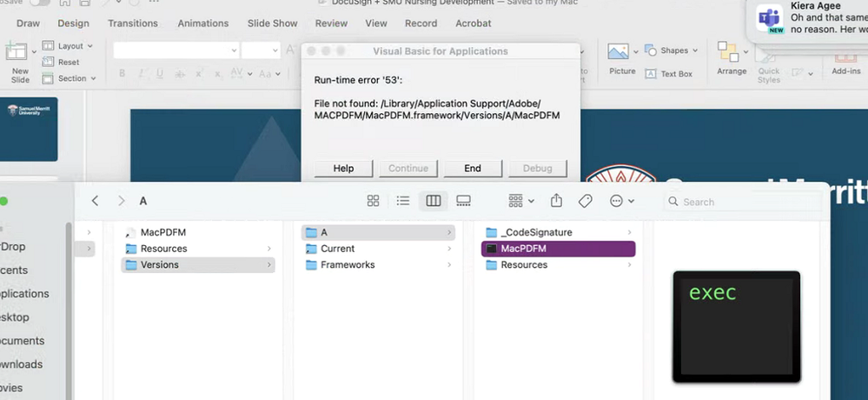Select folder A in Finder
This screenshot has height=400, width=868.
pyautogui.click(x=378, y=232)
